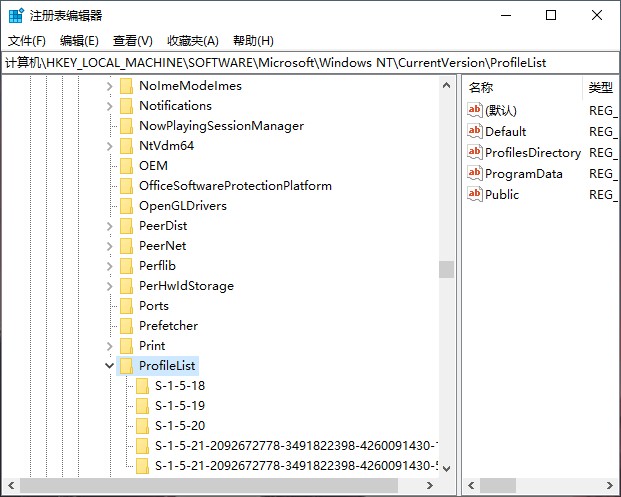Click the ProfileList folder icon

(x=126, y=366)
